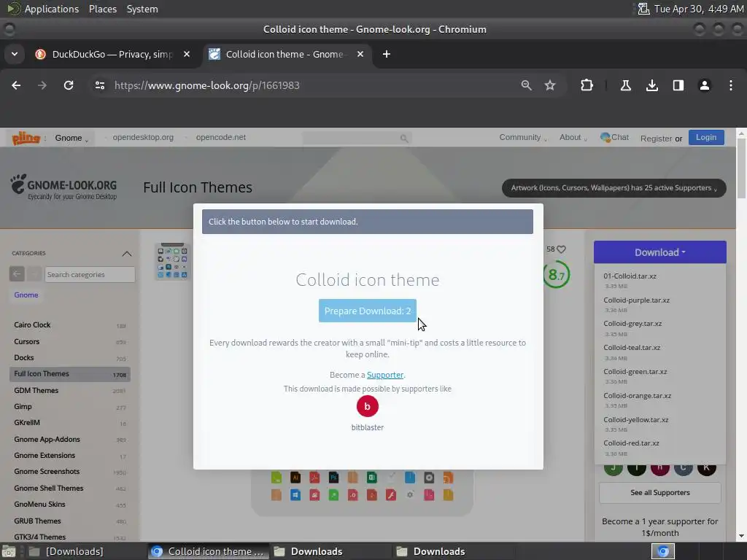Open the opencode.net link
Image resolution: width=747 pixels, height=560 pixels.
(x=220, y=137)
